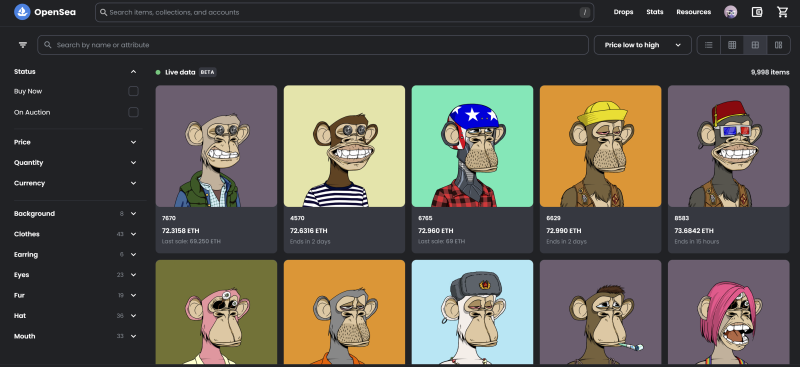
Task: Click Last sale: 69 ETH text
Action: pos(441,241)
